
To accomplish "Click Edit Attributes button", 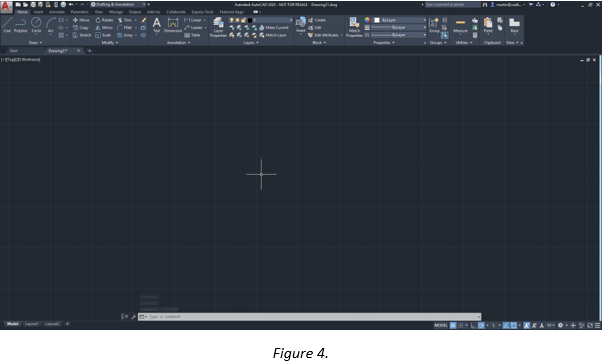I will click(324, 35).
